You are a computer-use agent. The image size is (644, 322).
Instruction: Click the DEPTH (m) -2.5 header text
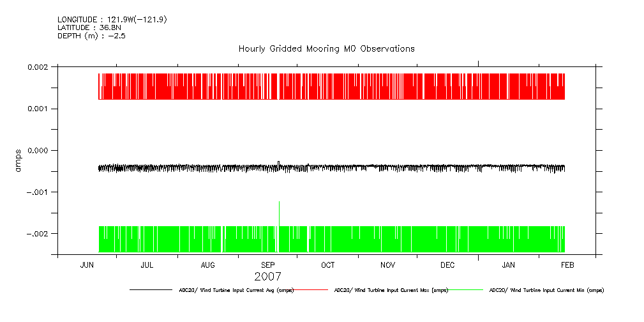[x=91, y=36]
